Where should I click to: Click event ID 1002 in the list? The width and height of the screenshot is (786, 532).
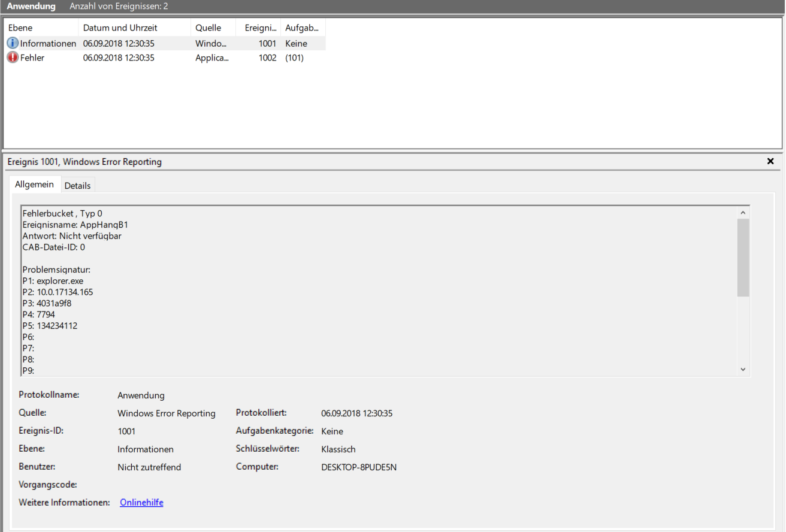point(267,58)
